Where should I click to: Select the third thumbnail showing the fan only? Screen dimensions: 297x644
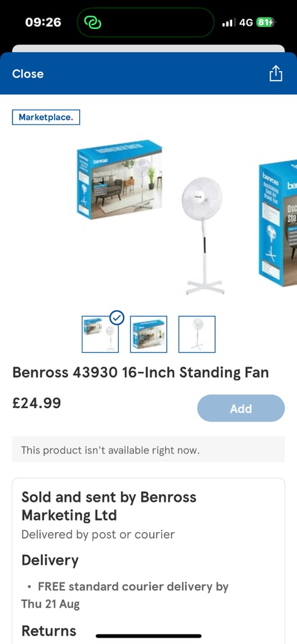click(197, 335)
